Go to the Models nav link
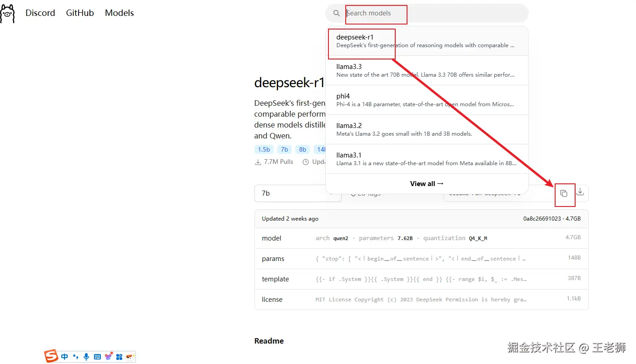The image size is (636, 364). tap(119, 13)
